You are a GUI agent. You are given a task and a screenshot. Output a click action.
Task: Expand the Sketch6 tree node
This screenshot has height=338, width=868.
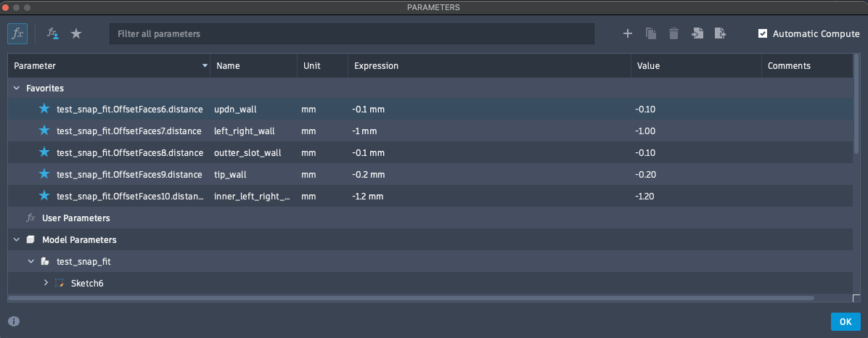coord(46,283)
